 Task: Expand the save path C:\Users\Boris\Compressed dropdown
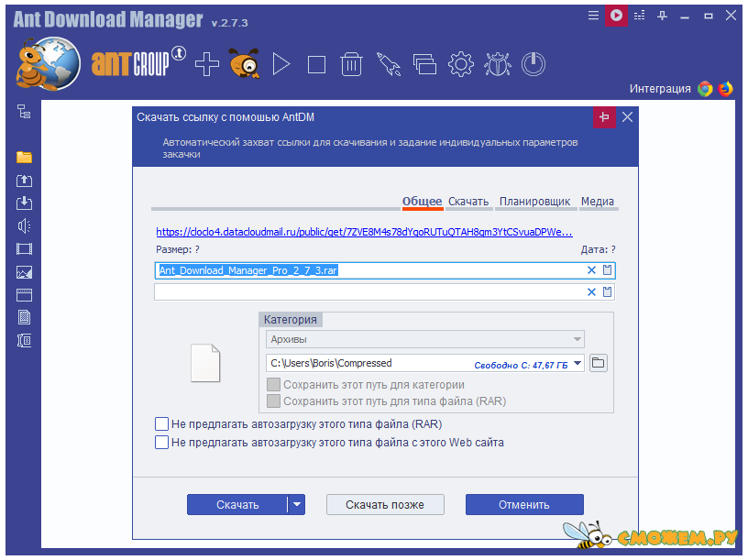click(x=577, y=364)
